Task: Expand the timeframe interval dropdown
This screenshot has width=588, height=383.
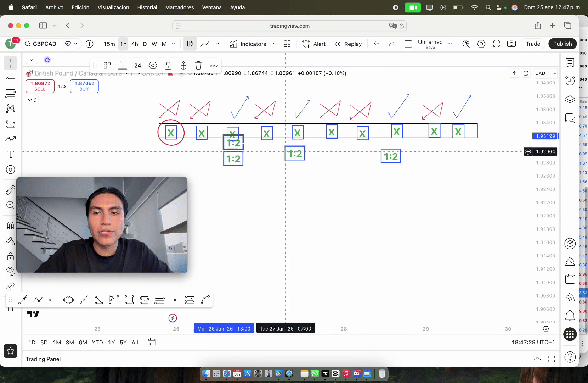Action: pyautogui.click(x=174, y=44)
